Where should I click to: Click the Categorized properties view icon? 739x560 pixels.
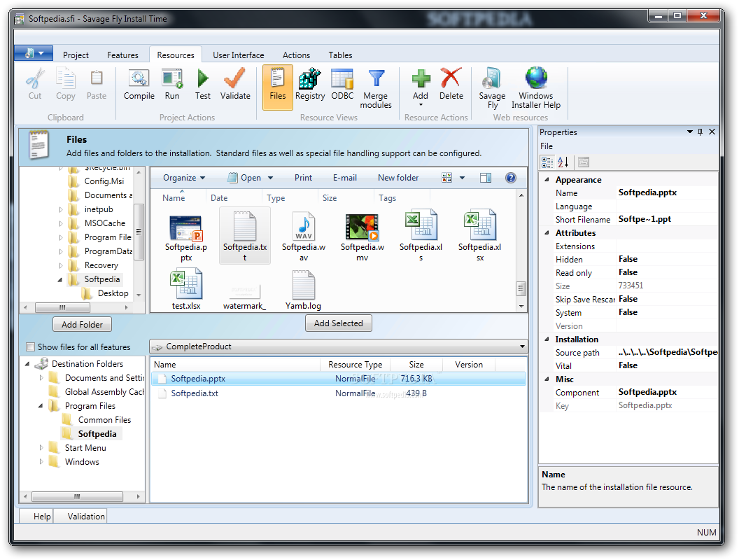pos(547,162)
